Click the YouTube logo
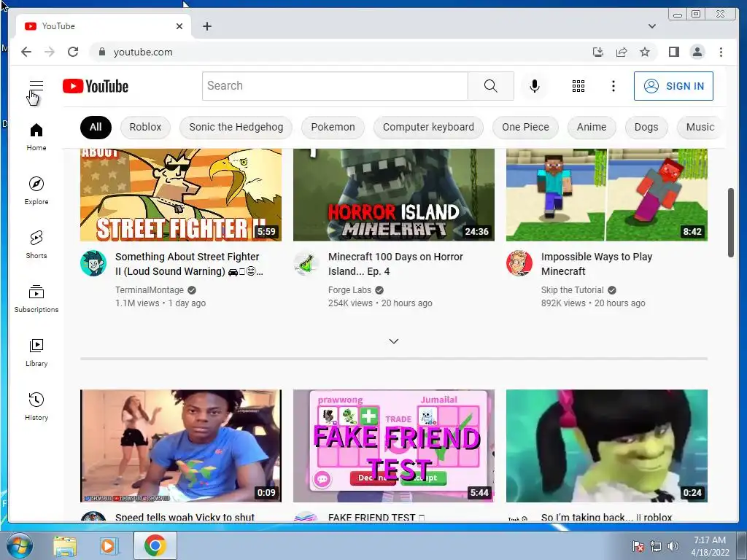This screenshot has width=747, height=560. [96, 86]
